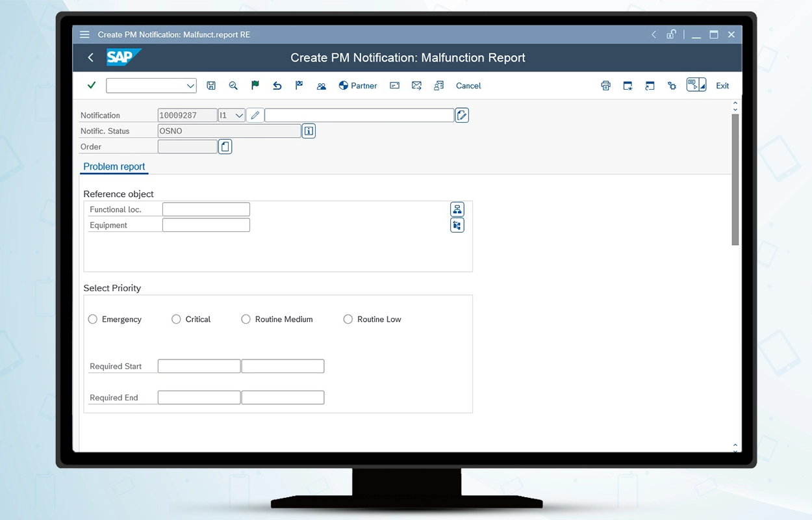Click the status info icon beside OSNO
This screenshot has width=812, height=520.
point(309,131)
